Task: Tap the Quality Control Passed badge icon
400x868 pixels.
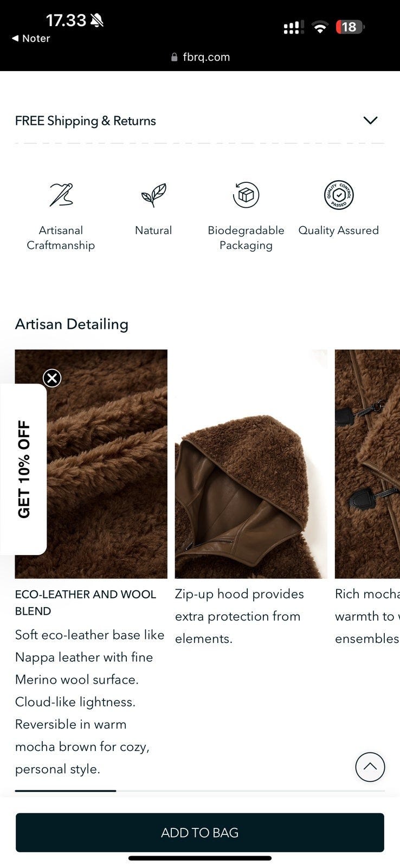Action: point(339,195)
